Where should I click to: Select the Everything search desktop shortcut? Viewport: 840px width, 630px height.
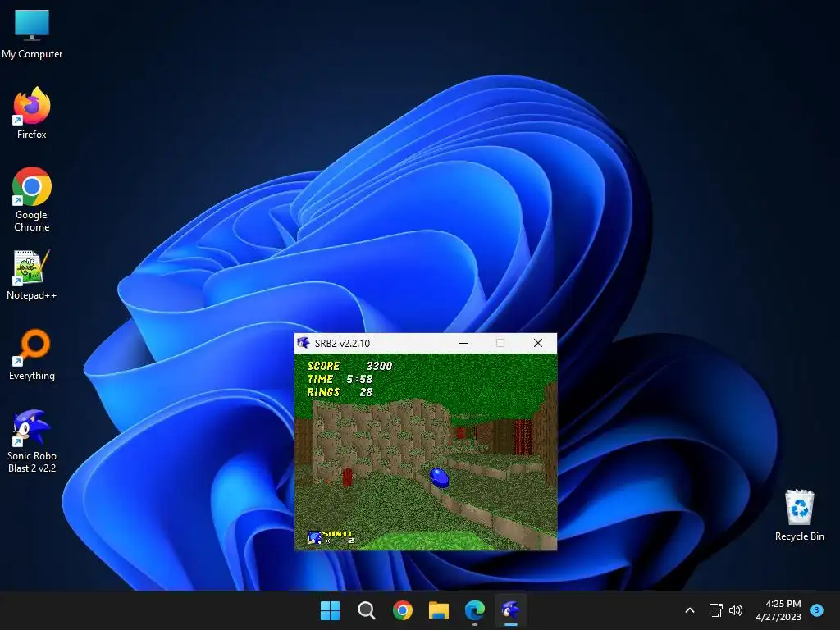(32, 354)
